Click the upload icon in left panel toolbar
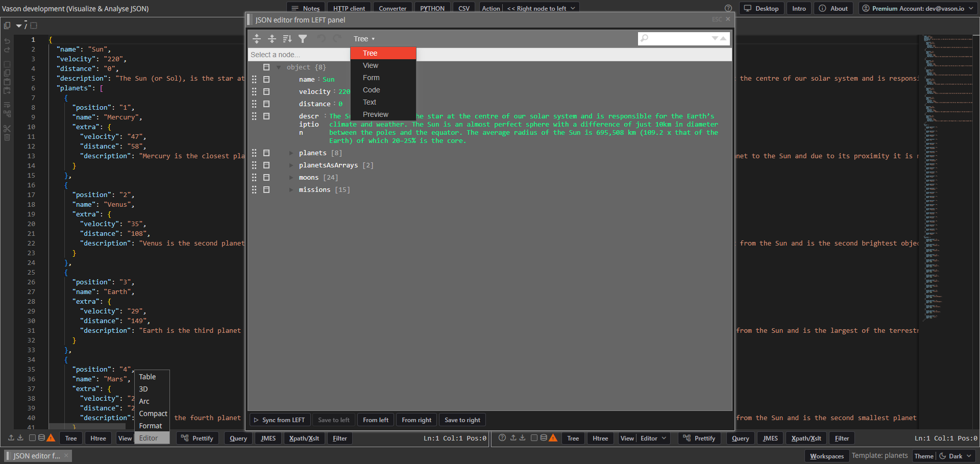This screenshot has width=980, height=464. (11, 438)
